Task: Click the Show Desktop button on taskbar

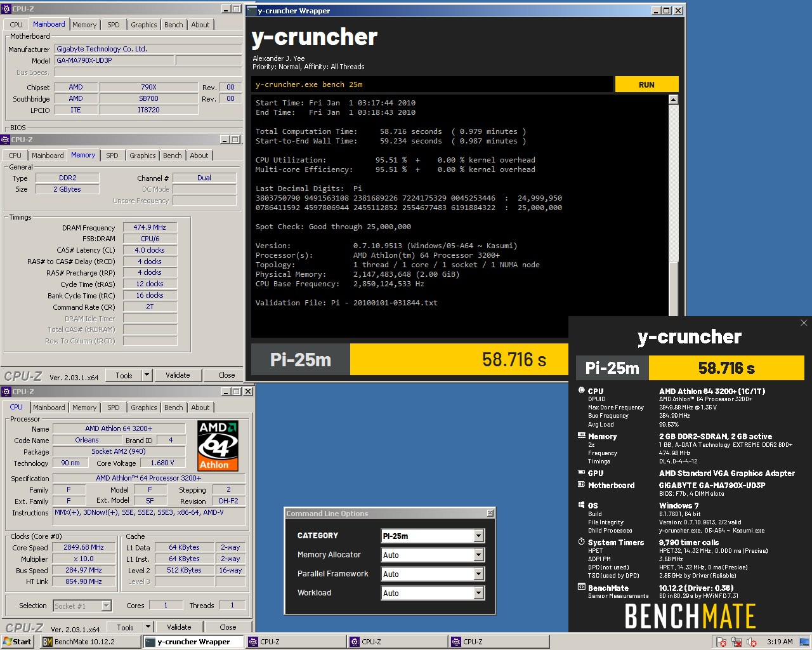Action: [804, 642]
